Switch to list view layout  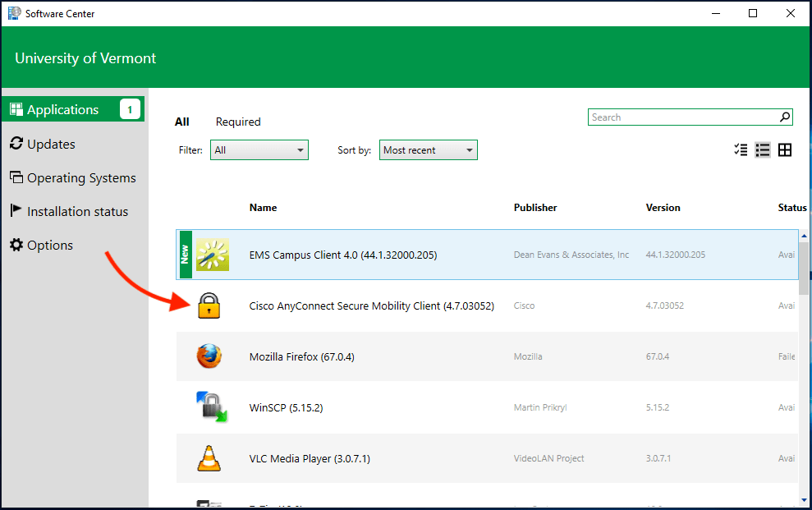pos(763,149)
